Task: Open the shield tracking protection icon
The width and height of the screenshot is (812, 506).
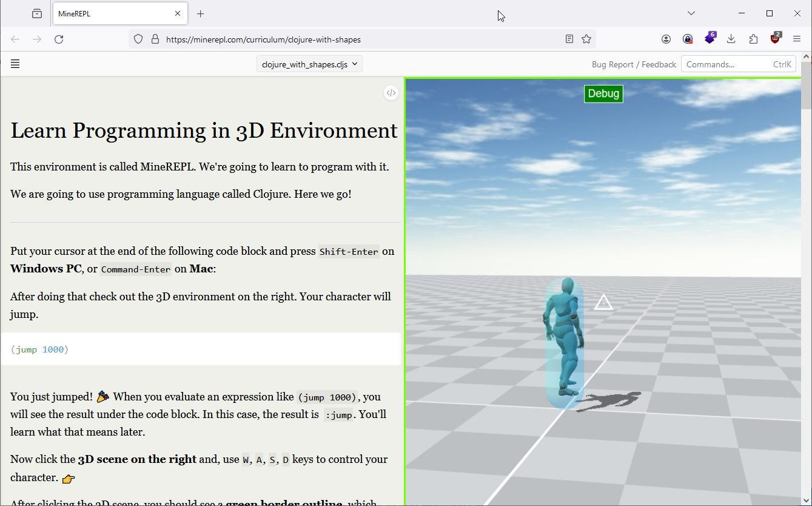Action: (138, 39)
